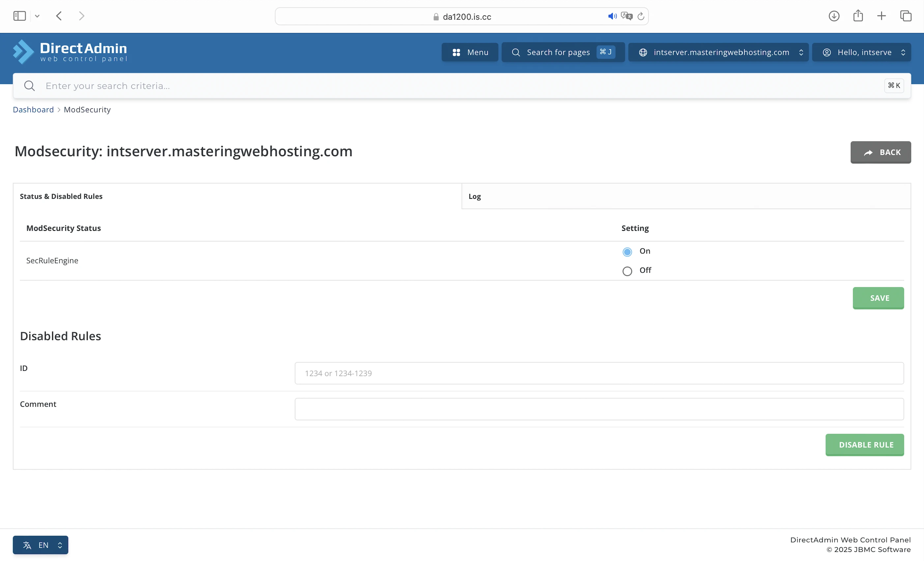
Task: Switch to the Log tab
Action: tap(475, 196)
